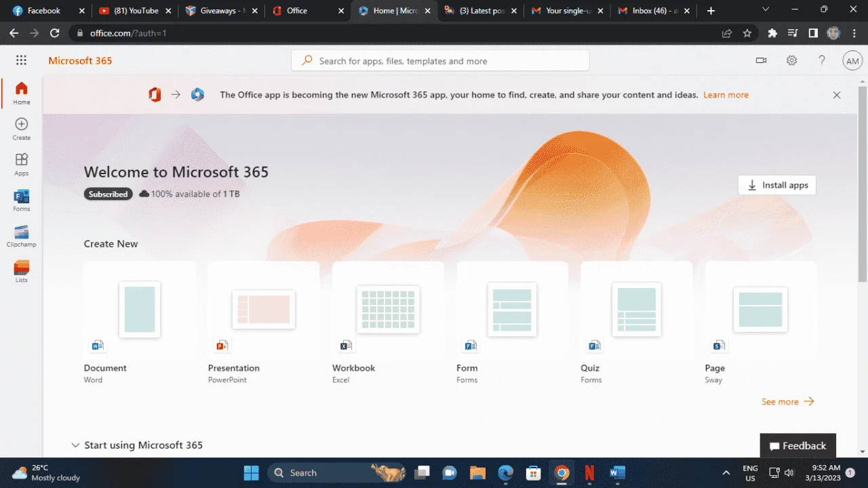Open the AM account manager avatar
Image resolution: width=868 pixels, height=488 pixels.
tap(852, 60)
